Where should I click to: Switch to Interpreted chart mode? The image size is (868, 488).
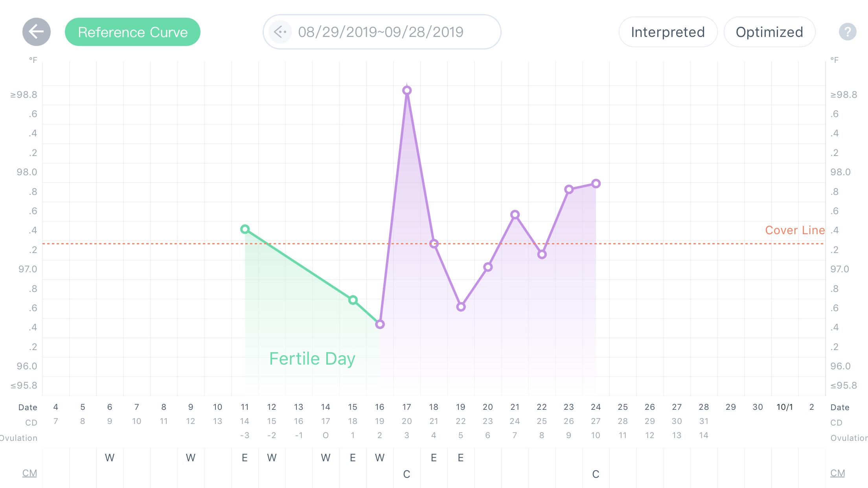tap(668, 32)
